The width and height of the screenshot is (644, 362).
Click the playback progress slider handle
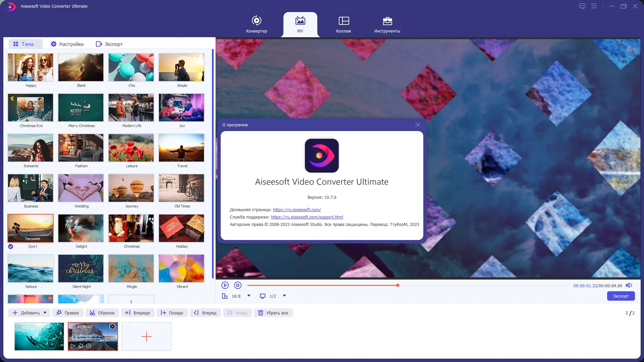398,285
